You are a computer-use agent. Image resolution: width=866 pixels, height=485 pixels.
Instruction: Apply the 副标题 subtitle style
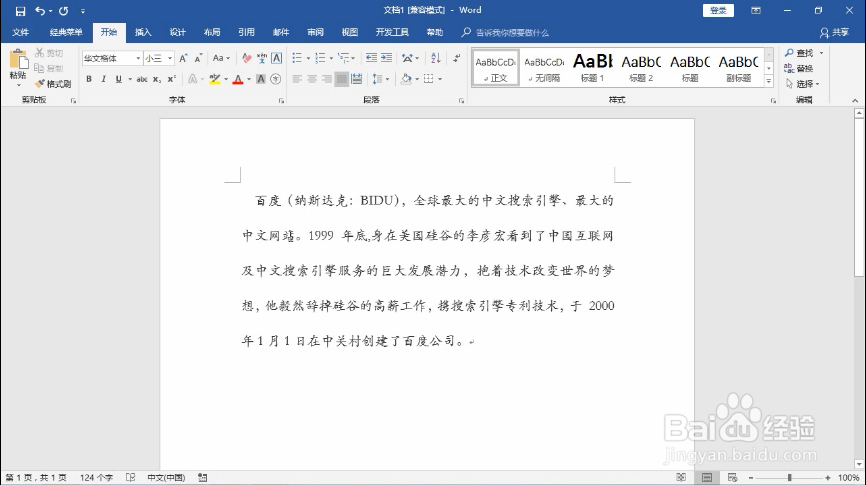[x=738, y=68]
